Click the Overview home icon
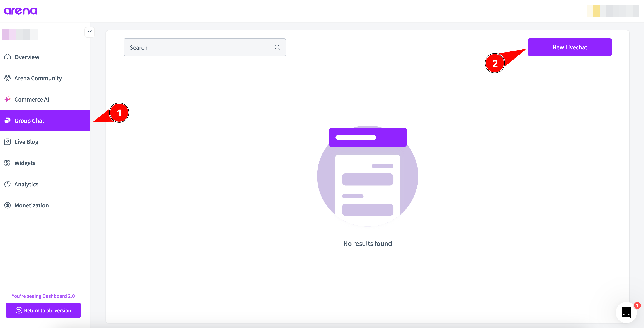The image size is (644, 328). click(8, 57)
